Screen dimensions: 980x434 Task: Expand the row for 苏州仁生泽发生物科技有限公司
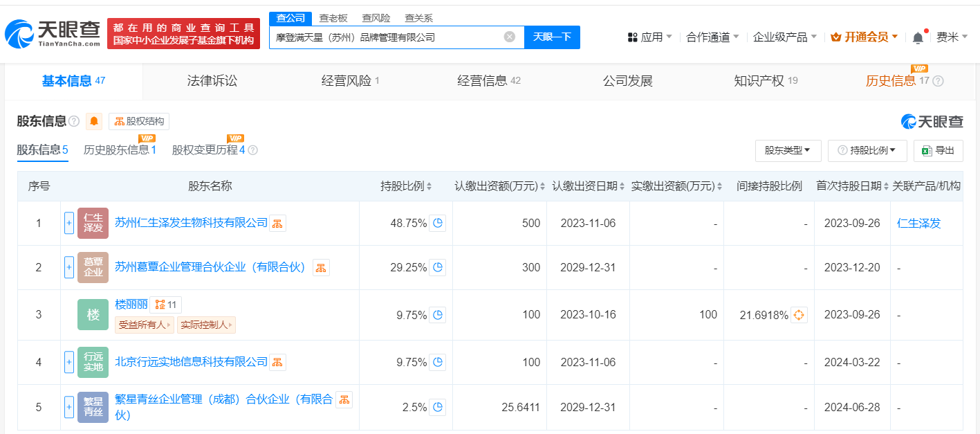pyautogui.click(x=68, y=224)
